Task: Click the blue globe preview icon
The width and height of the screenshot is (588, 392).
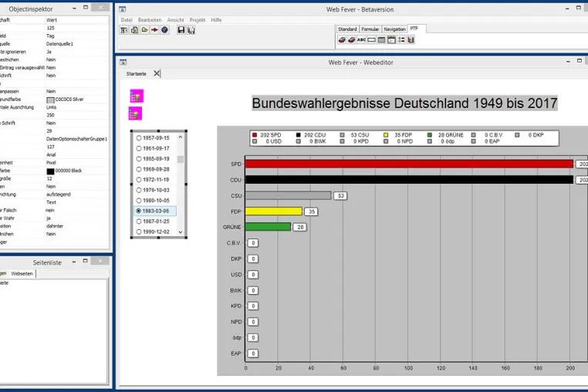Action: [x=164, y=30]
